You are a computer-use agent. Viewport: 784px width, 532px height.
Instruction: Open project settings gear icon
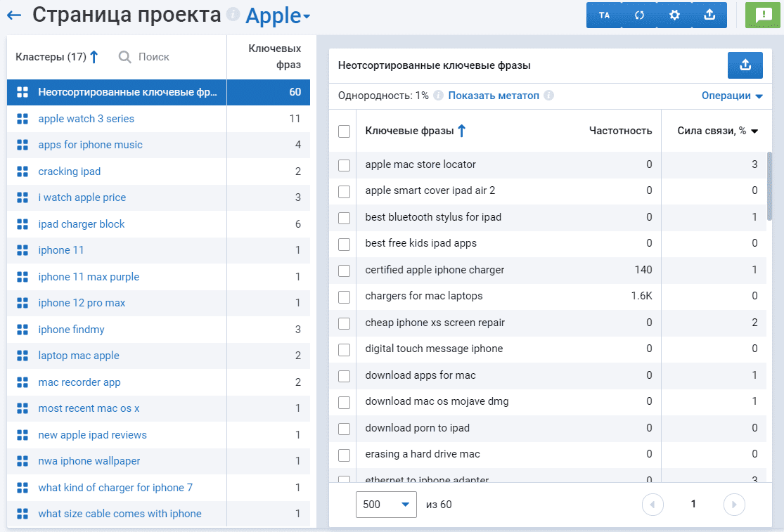674,15
